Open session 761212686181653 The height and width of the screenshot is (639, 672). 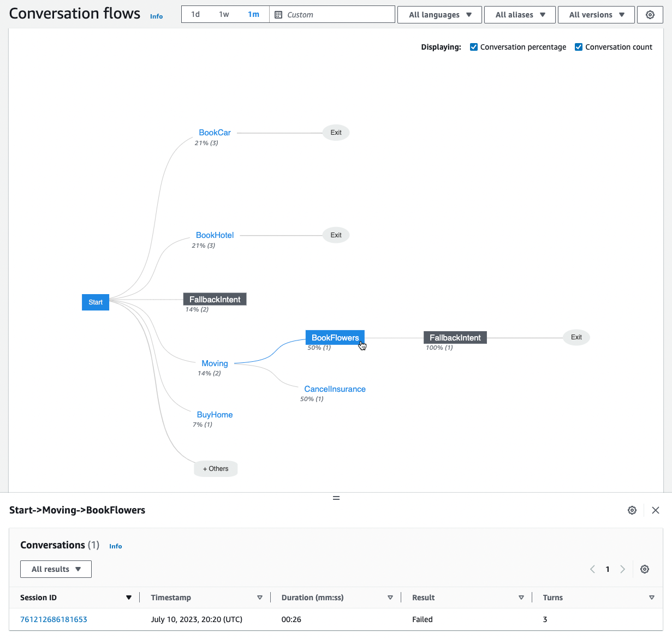click(53, 619)
